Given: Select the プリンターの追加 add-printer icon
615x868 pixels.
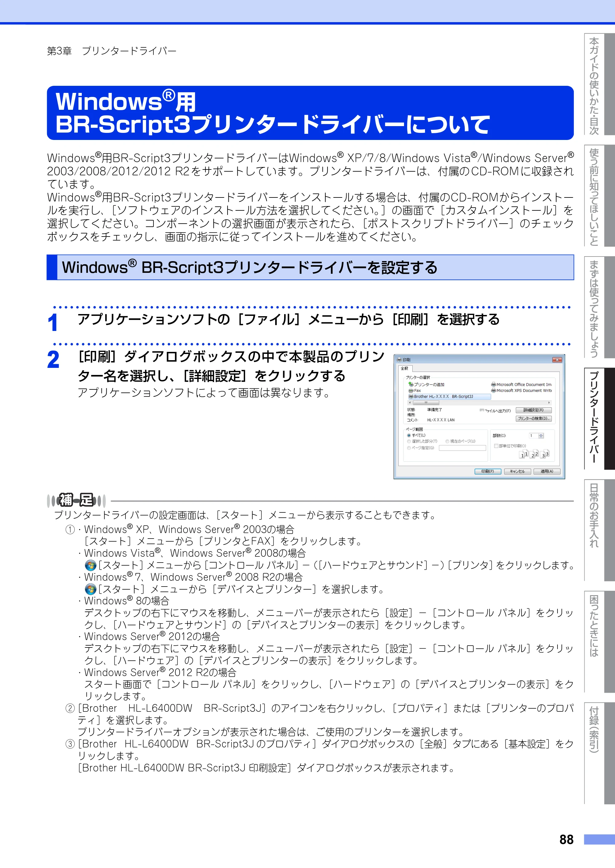Looking at the screenshot, I should pos(411,384).
